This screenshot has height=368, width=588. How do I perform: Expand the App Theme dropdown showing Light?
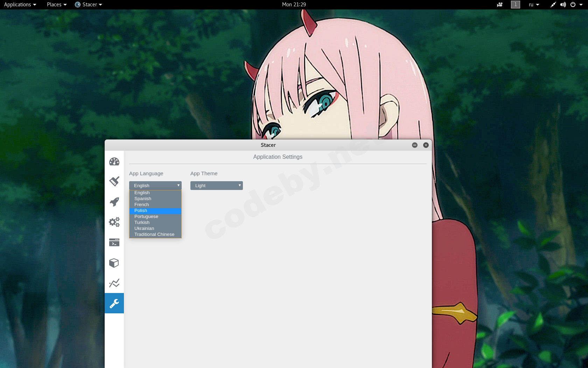pos(217,185)
